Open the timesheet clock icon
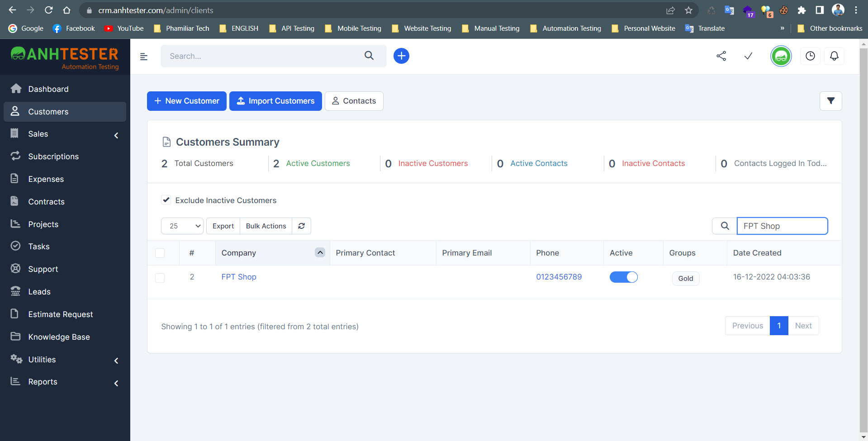The height and width of the screenshot is (441, 868). [x=810, y=56]
